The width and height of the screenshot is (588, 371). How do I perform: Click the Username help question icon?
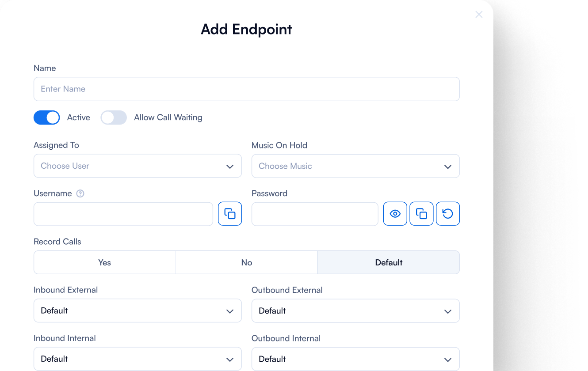80,193
